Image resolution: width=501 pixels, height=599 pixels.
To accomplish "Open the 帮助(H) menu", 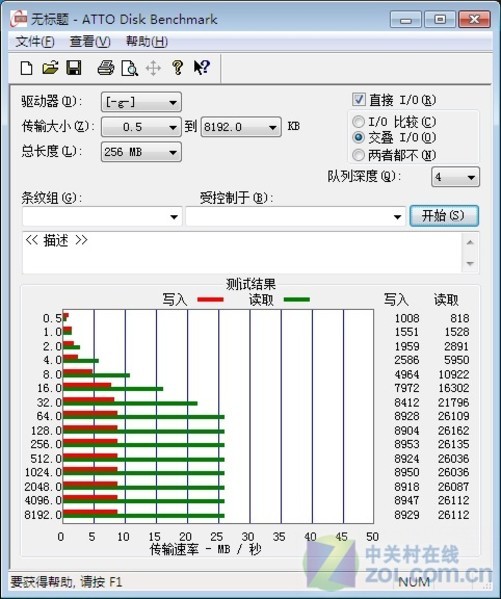I will tap(147, 41).
